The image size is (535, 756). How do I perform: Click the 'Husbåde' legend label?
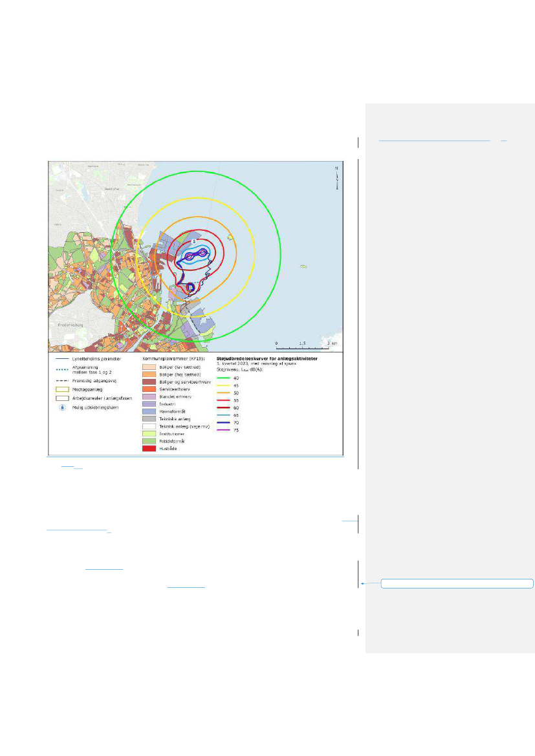168,449
